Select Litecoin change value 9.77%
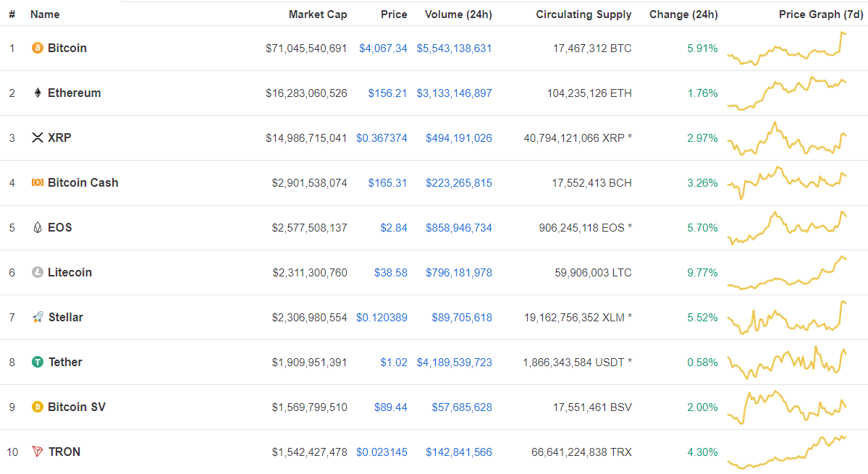The image size is (868, 474). [702, 273]
